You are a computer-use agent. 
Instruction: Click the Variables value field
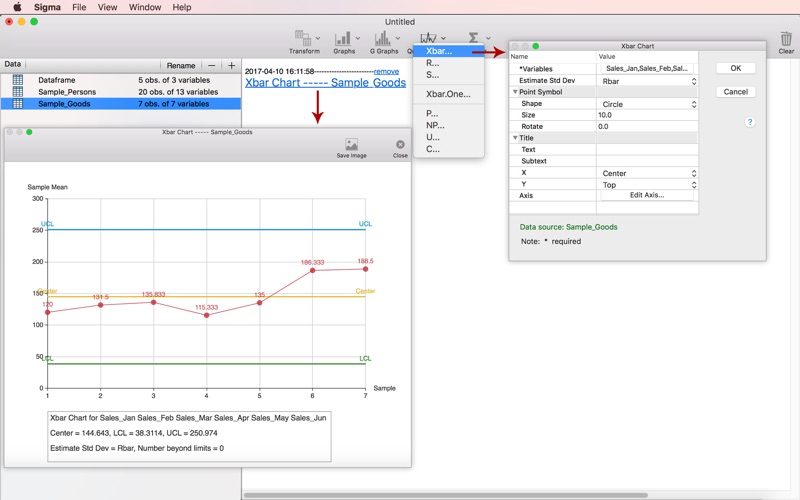[x=647, y=68]
